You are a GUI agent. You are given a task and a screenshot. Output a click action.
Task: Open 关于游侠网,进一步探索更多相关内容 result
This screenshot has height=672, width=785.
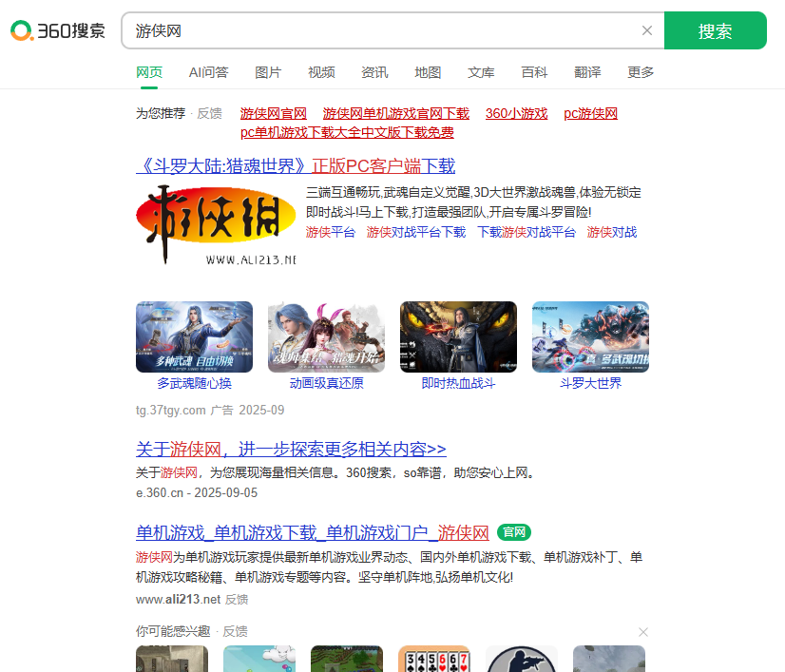[291, 449]
